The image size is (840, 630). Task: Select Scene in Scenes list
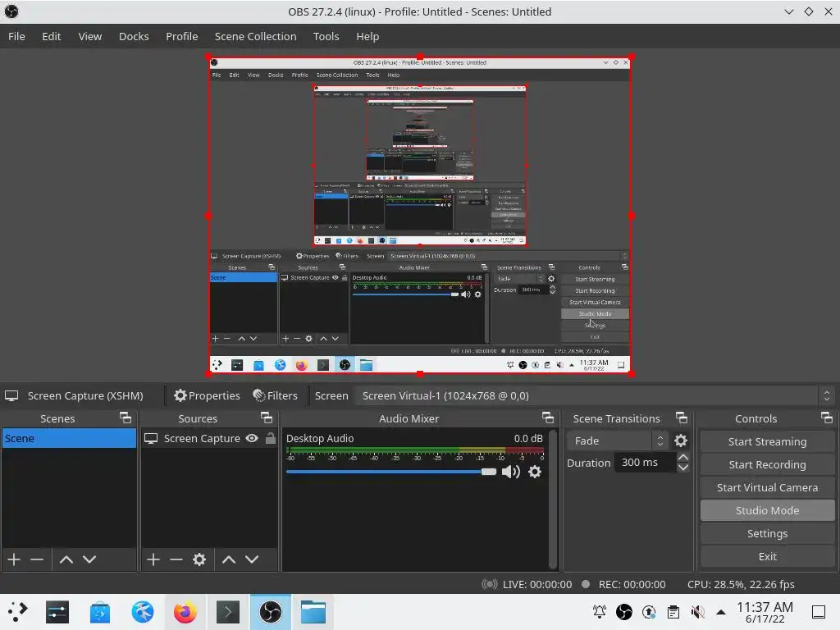pyautogui.click(x=69, y=438)
